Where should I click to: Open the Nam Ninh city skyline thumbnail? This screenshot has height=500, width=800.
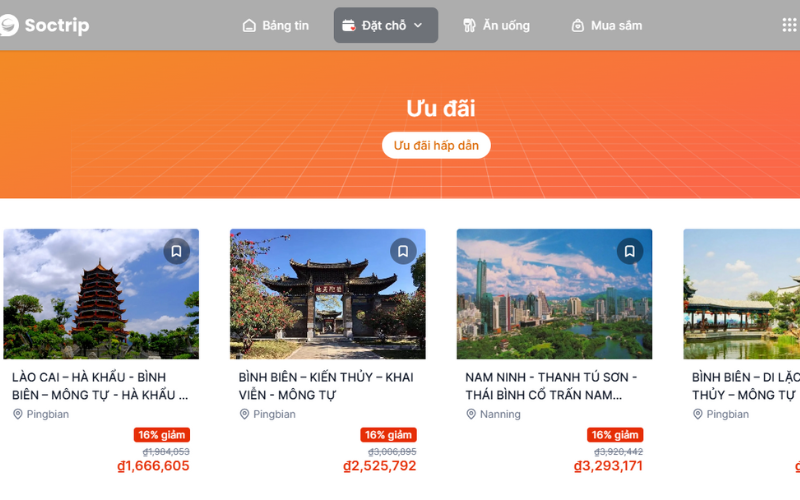(554, 294)
